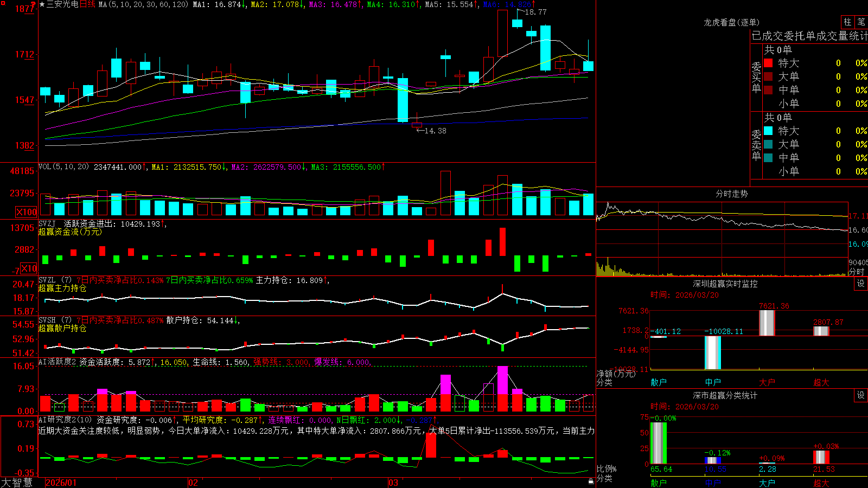Click the 03 month marker on timeline
This screenshot has width=868, height=488.
click(x=393, y=483)
